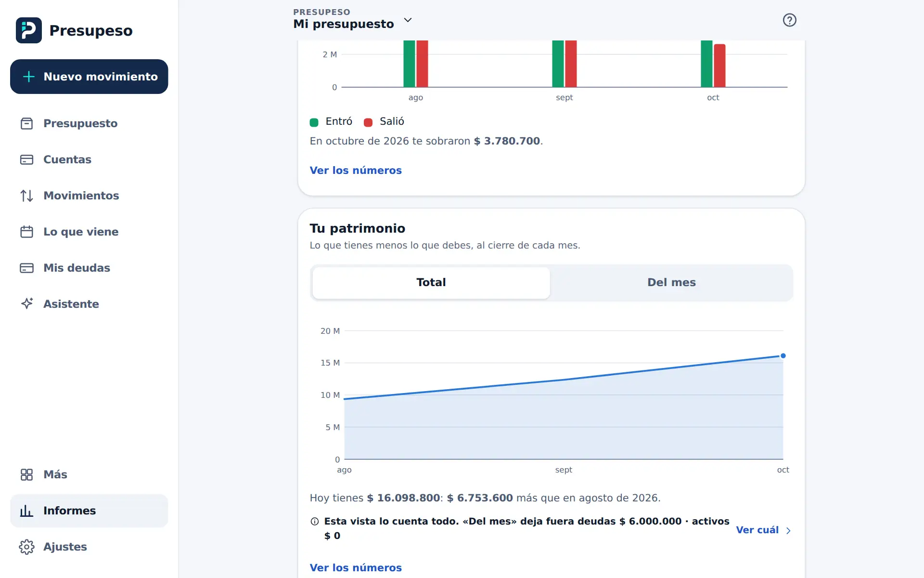Image resolution: width=924 pixels, height=578 pixels.
Task: Click the Ver cuál link
Action: 757,530
